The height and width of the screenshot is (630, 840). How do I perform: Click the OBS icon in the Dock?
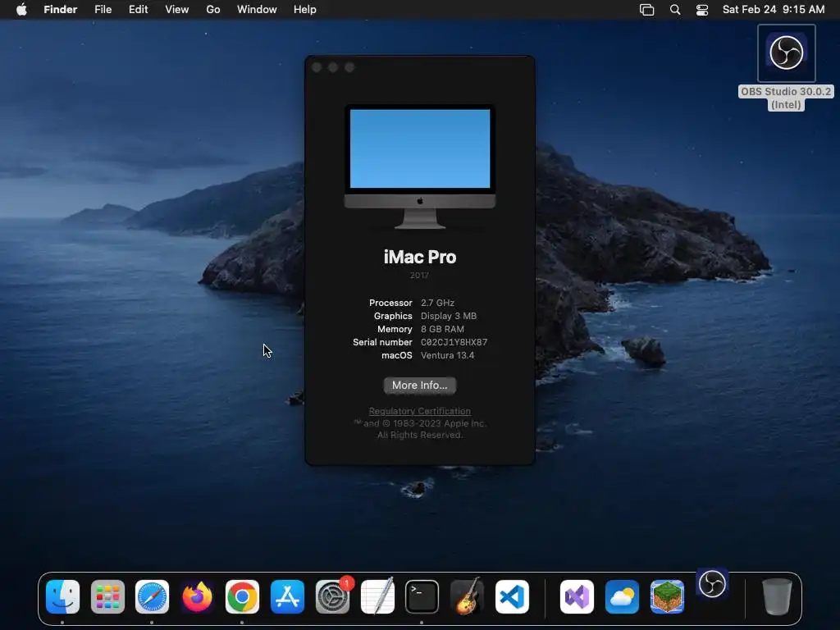tap(713, 584)
